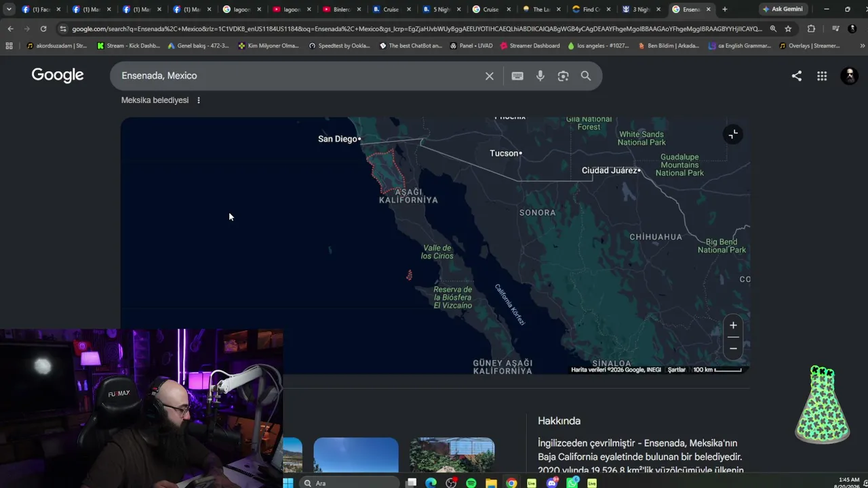Search by image with Google Lens
868x488 pixels.
click(563, 76)
